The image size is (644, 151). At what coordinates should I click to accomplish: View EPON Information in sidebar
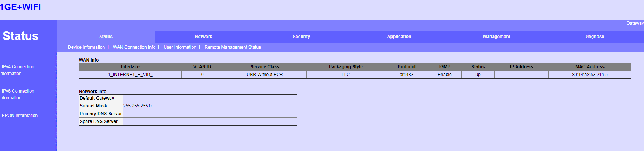click(20, 116)
